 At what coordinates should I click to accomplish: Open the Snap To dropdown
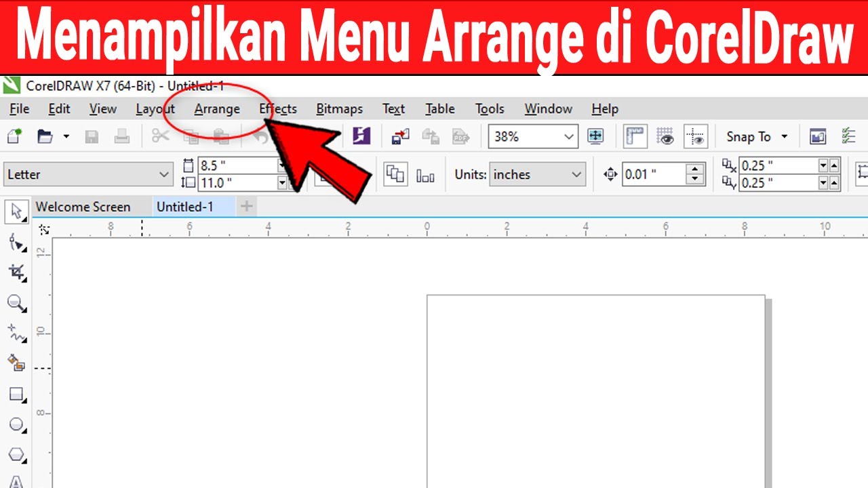[x=757, y=136]
